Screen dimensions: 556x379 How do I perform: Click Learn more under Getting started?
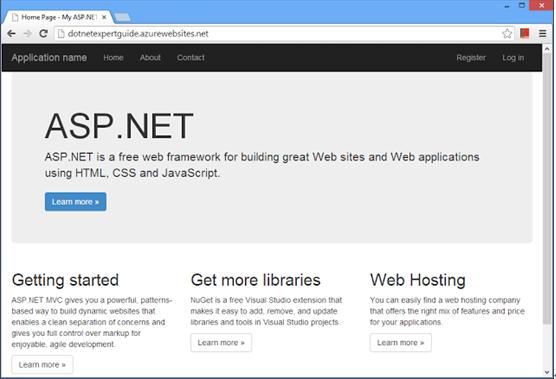pos(42,364)
